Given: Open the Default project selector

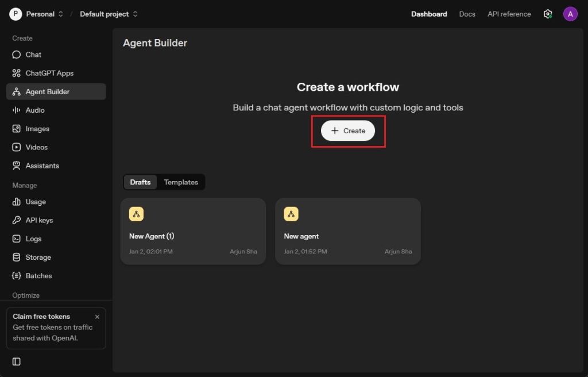Looking at the screenshot, I should [x=105, y=14].
